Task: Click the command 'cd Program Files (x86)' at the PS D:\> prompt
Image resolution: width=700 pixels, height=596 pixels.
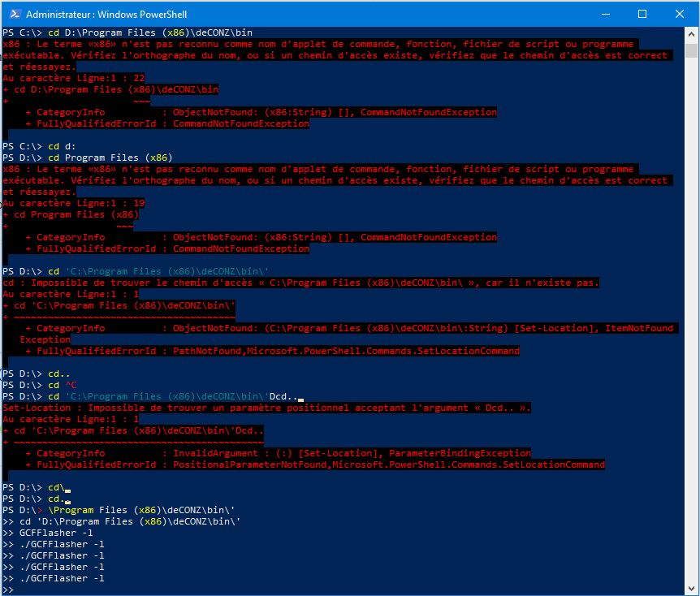Action: click(x=110, y=158)
